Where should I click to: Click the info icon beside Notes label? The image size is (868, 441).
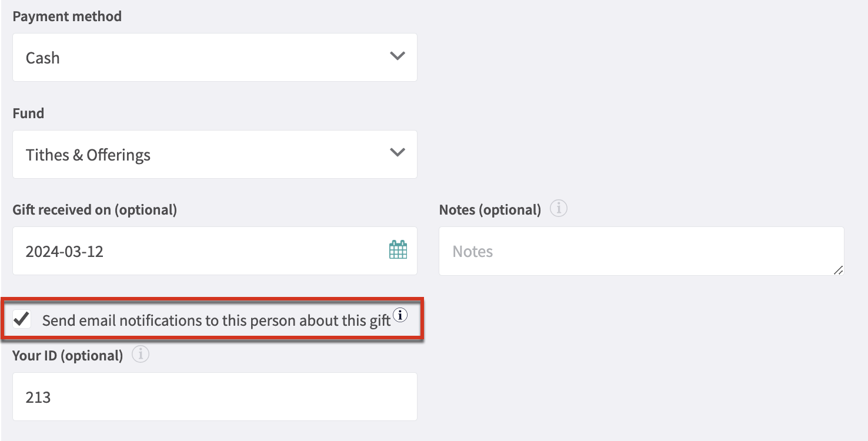pos(558,209)
